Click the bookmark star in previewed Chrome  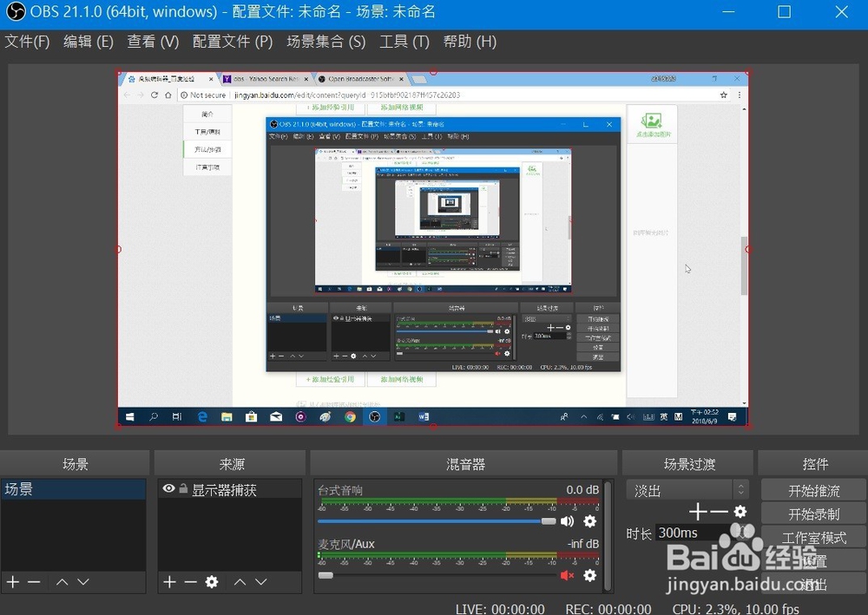[x=724, y=95]
